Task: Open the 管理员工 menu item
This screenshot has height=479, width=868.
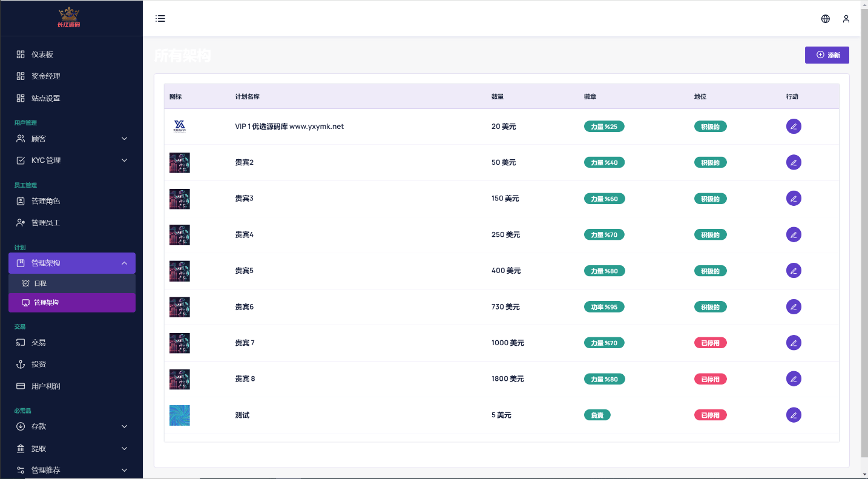Action: (72, 223)
